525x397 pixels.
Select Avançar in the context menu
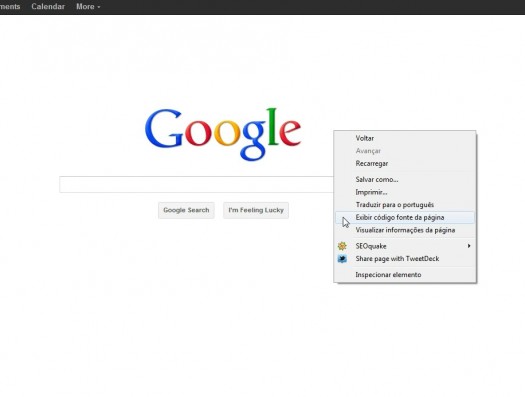click(x=405, y=151)
